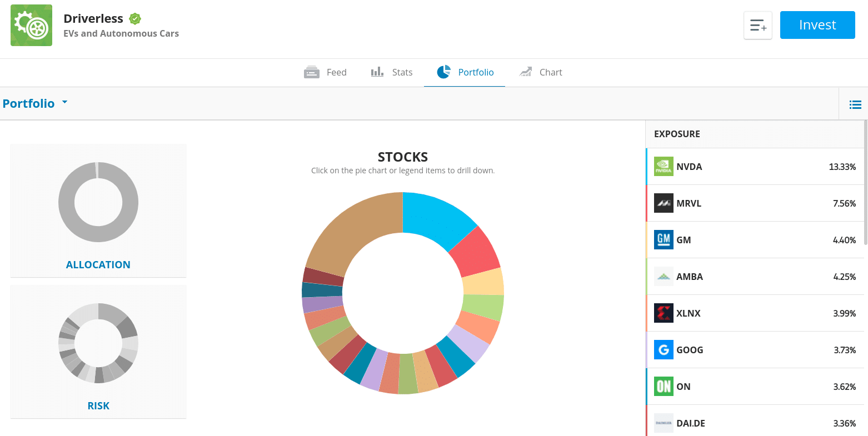Viewport: 868px width, 436px height.
Task: Click the 4.25% exposure value
Action: [845, 277]
